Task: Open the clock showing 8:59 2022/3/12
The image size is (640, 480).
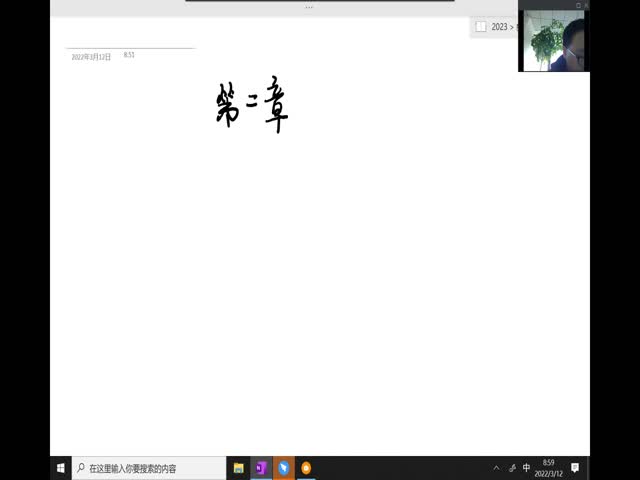Action: click(x=549, y=468)
